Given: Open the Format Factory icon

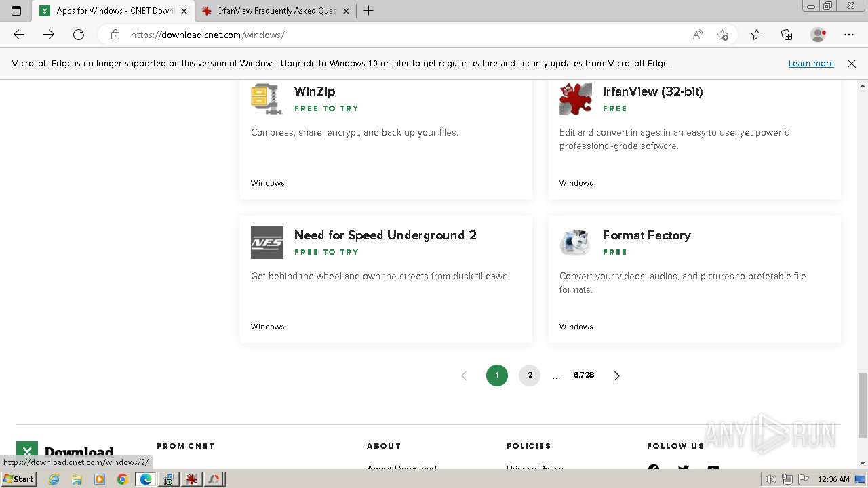Looking at the screenshot, I should [576, 243].
